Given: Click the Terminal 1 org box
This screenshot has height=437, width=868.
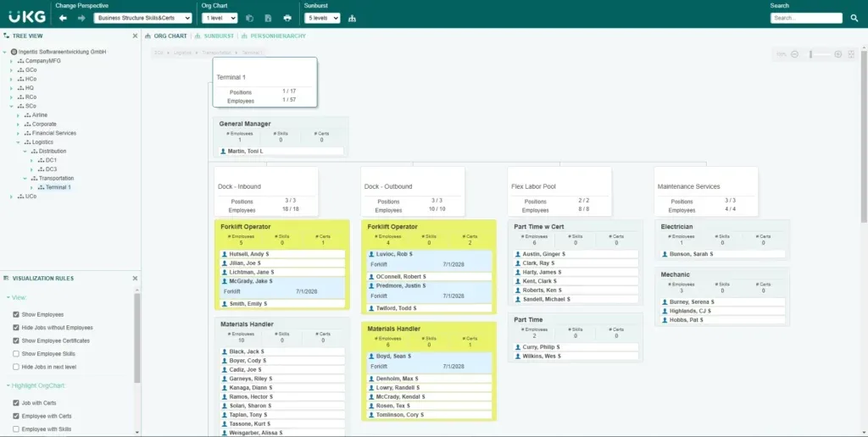Looking at the screenshot, I should pyautogui.click(x=264, y=82).
